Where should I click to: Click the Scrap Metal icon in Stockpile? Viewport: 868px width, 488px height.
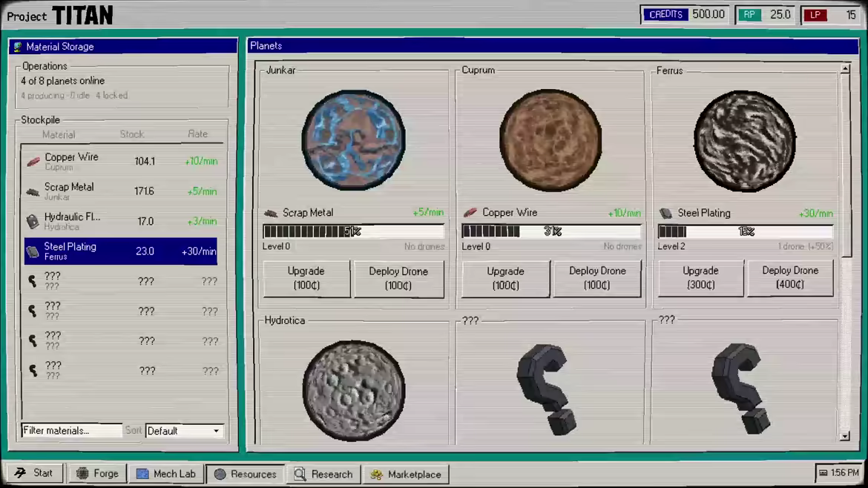pos(33,192)
